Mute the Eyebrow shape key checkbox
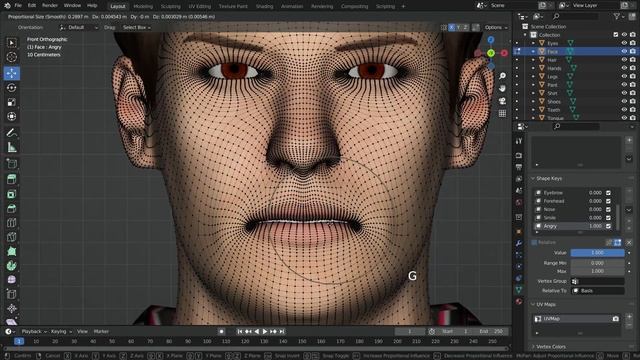Screen dimensions: 640x360 [609, 193]
